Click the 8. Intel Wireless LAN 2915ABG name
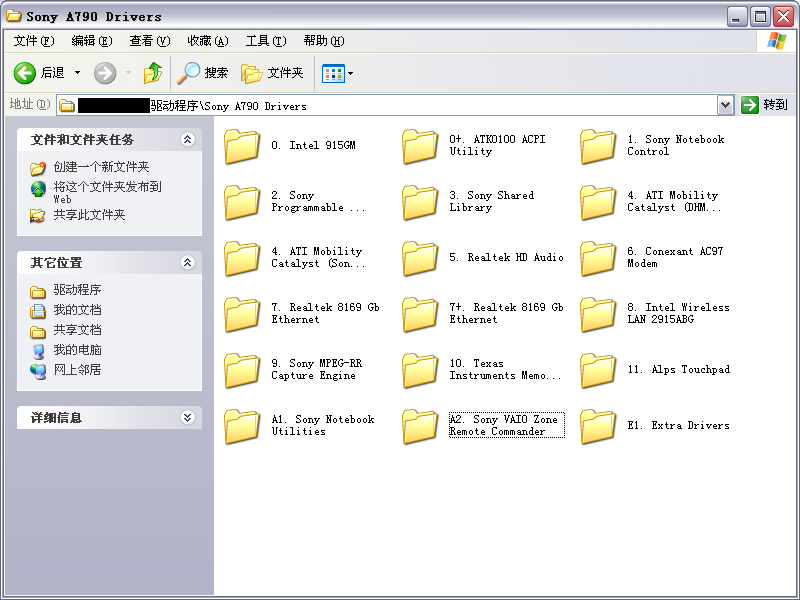This screenshot has height=600, width=800. 678,313
